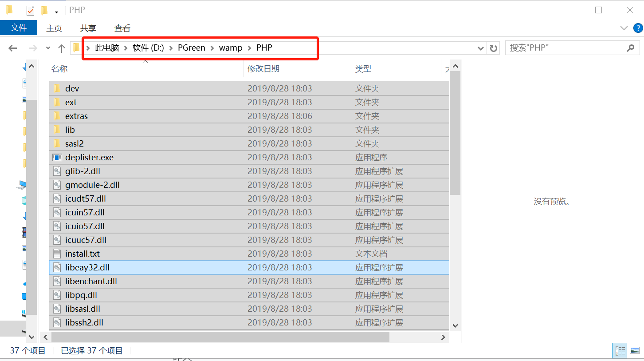Screen dimensions: 644x361
Task: Click the search magnifier icon
Action: (x=631, y=48)
